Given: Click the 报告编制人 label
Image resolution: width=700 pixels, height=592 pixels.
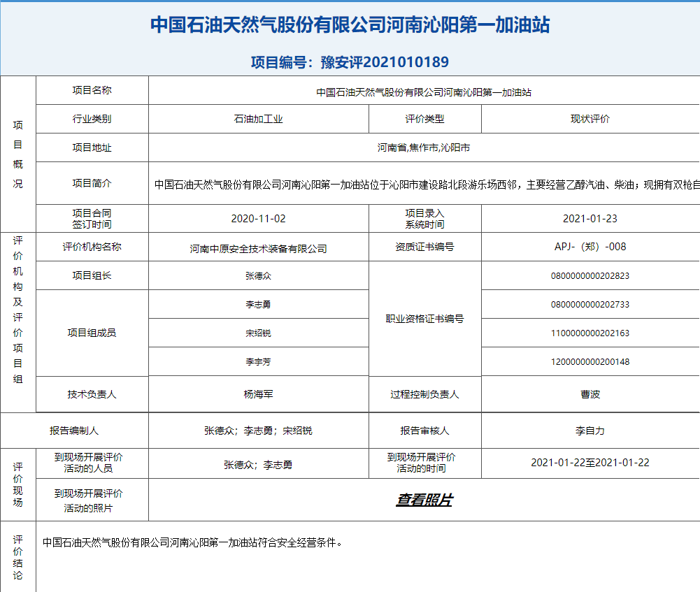Looking at the screenshot, I should point(74,431).
